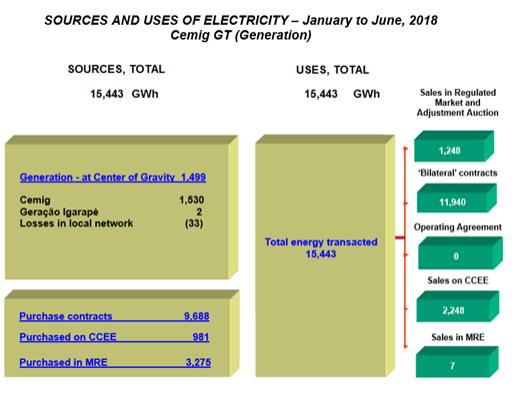Click the 15,443 GWh value under SOURCES, TOTAL
This screenshot has height=408, width=515.
click(x=124, y=94)
